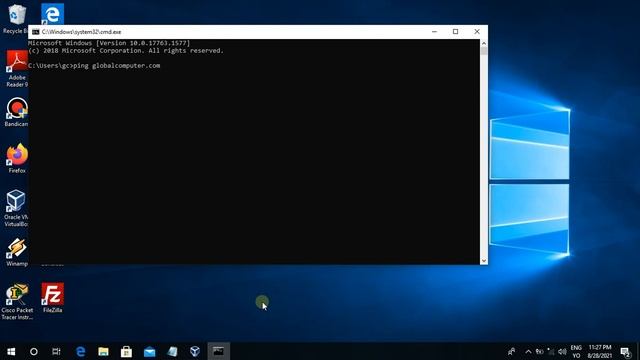Open the clock and date flyout
Screen dimensions: 640x360
600,351
